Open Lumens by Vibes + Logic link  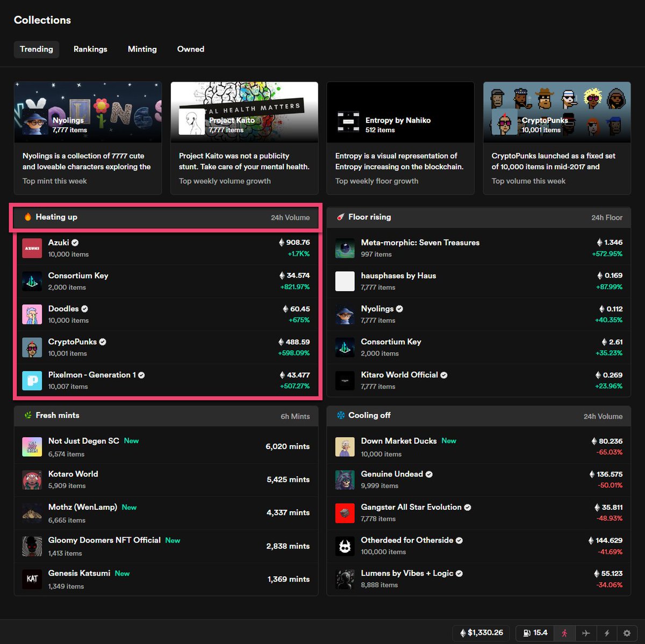(407, 573)
